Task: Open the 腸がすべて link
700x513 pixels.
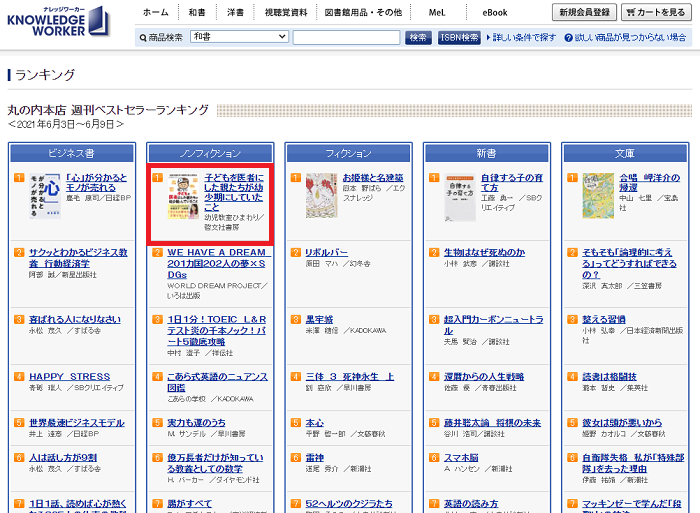Action: (x=190, y=504)
